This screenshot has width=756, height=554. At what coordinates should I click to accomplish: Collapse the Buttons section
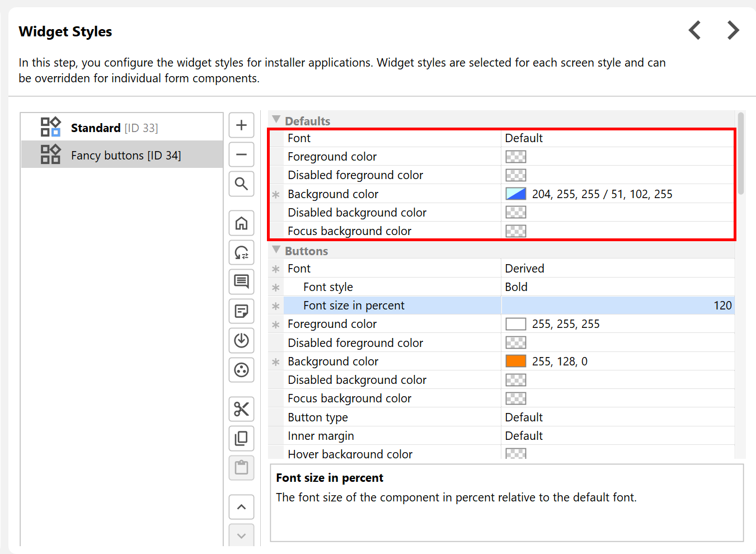(276, 250)
